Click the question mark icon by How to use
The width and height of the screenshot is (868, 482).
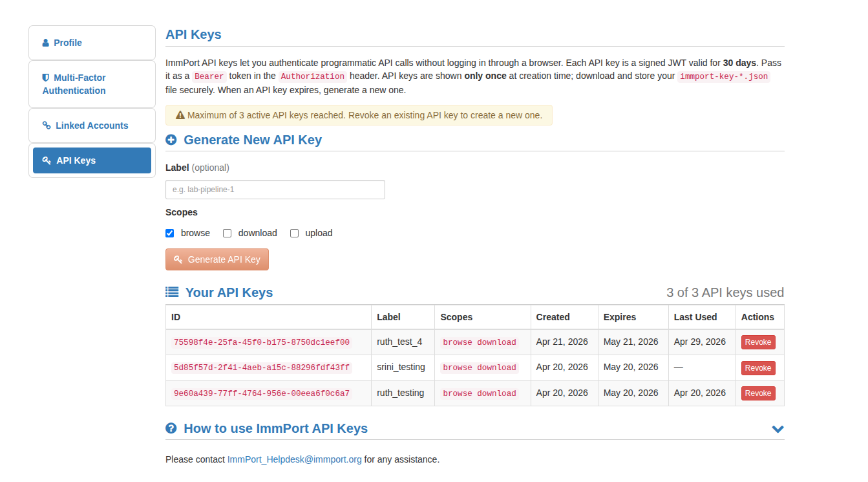click(171, 428)
